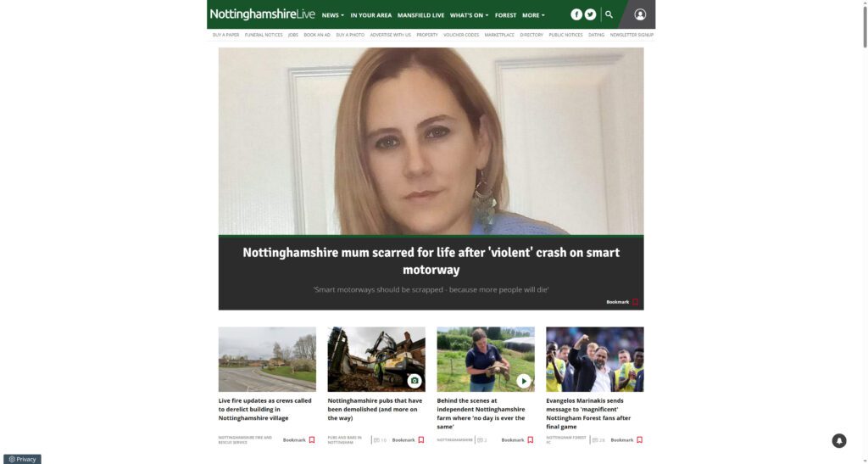Open the Evangelos Marinakis article thumbnail
Viewport: 868px width, 464px height.
pos(594,360)
